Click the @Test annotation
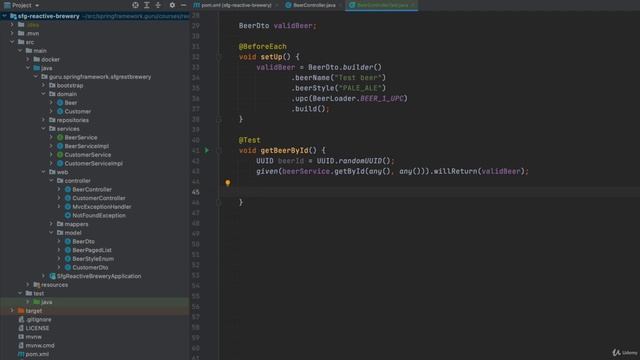The image size is (640, 360). tap(249, 140)
